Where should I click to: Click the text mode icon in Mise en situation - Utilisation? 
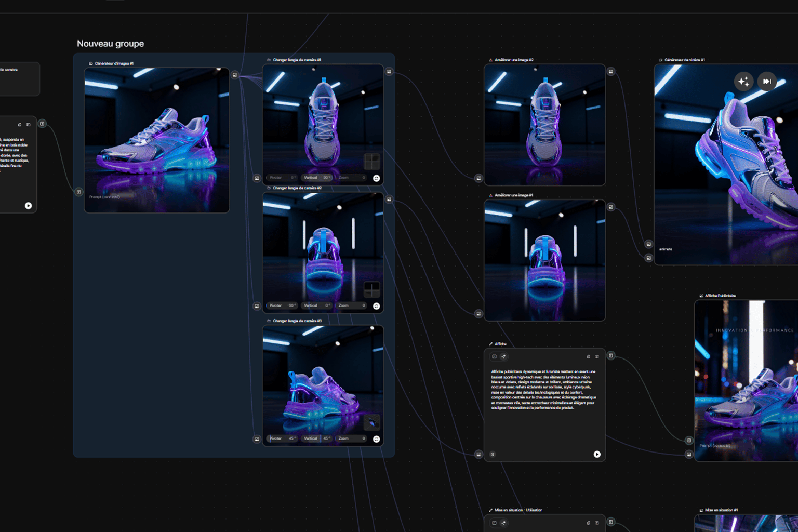(494, 523)
